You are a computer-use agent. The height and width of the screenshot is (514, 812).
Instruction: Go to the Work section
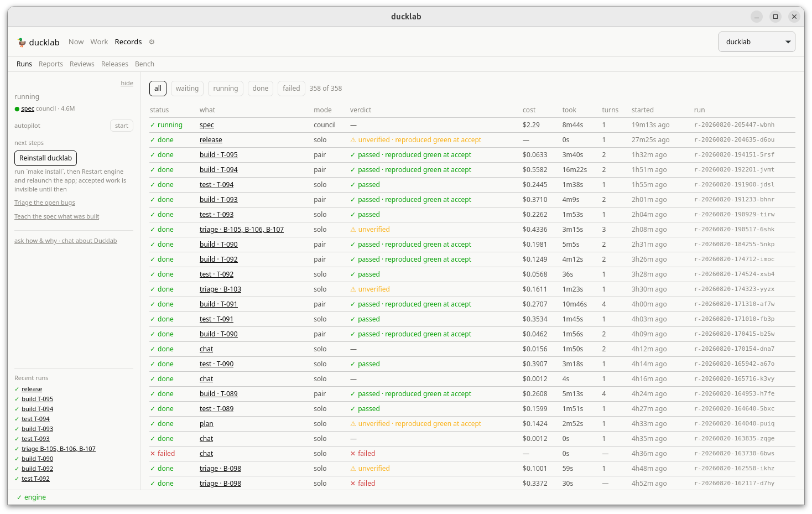click(100, 42)
